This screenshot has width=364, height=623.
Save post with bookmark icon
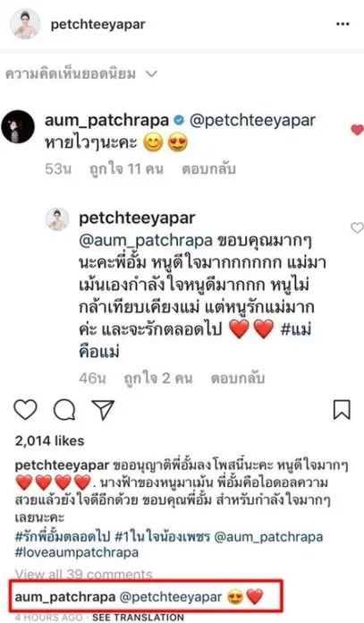(342, 410)
